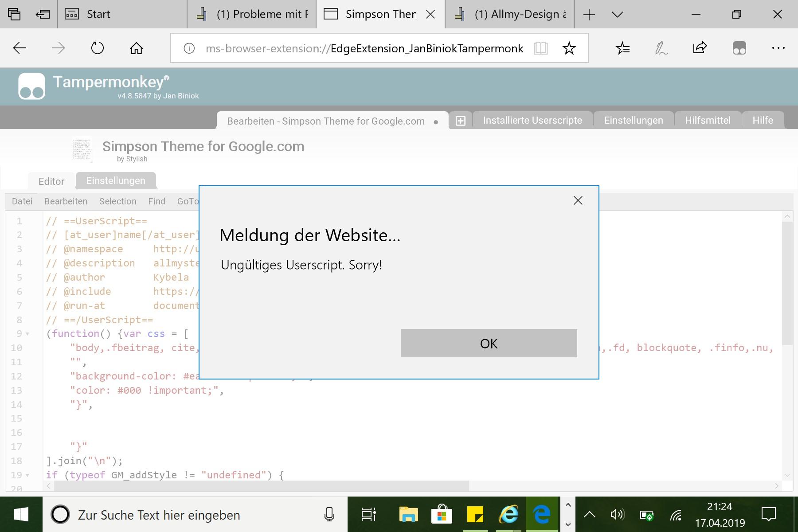This screenshot has height=532, width=798.
Task: Switch to the Editor sub-tab
Action: click(x=51, y=181)
